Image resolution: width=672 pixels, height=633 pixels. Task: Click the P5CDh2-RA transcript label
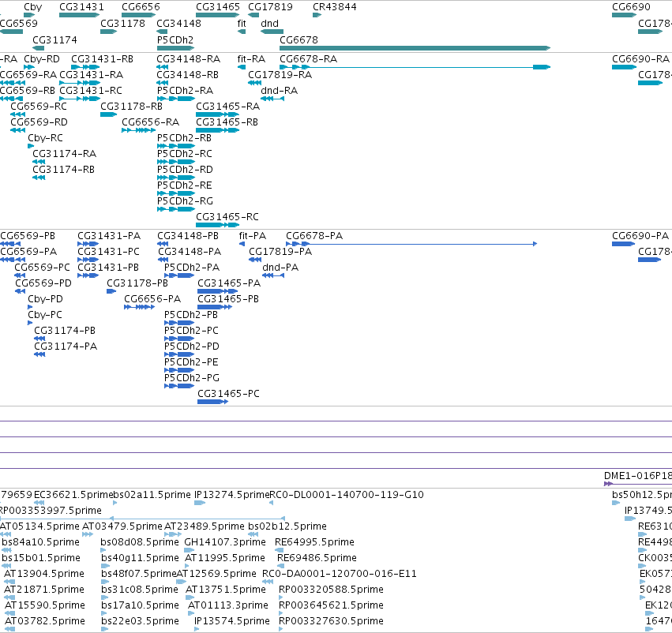185,90
